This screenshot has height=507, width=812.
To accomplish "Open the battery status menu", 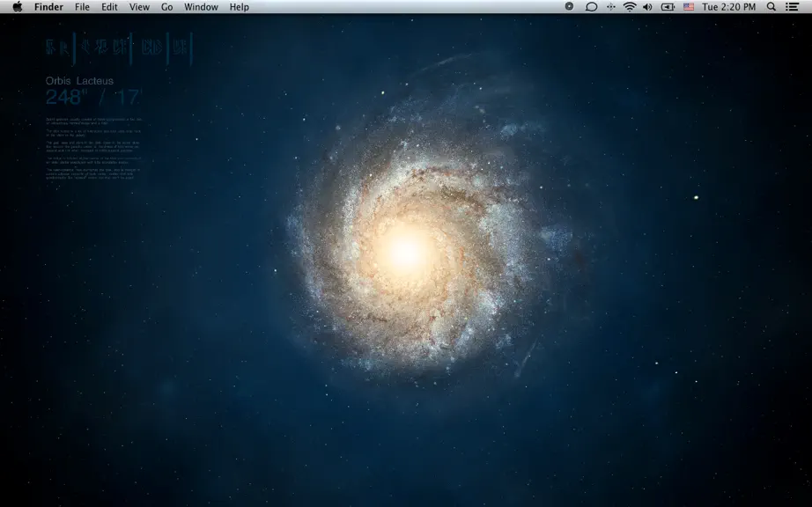I will pyautogui.click(x=668, y=7).
